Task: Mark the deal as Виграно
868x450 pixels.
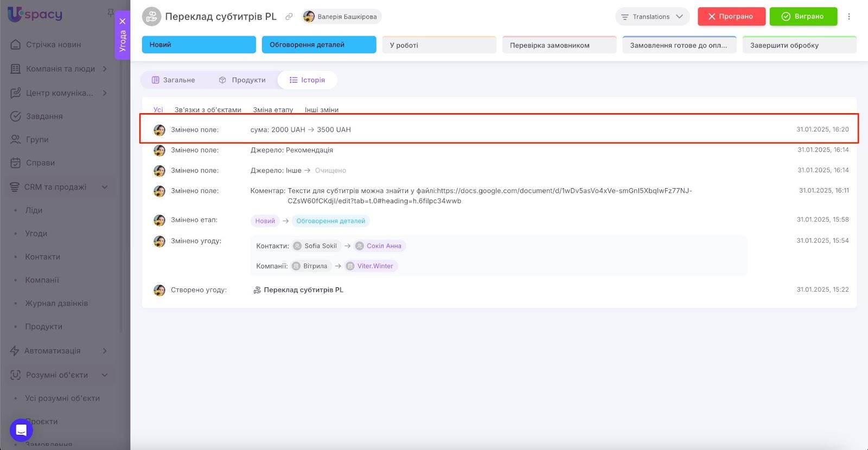Action: tap(803, 17)
